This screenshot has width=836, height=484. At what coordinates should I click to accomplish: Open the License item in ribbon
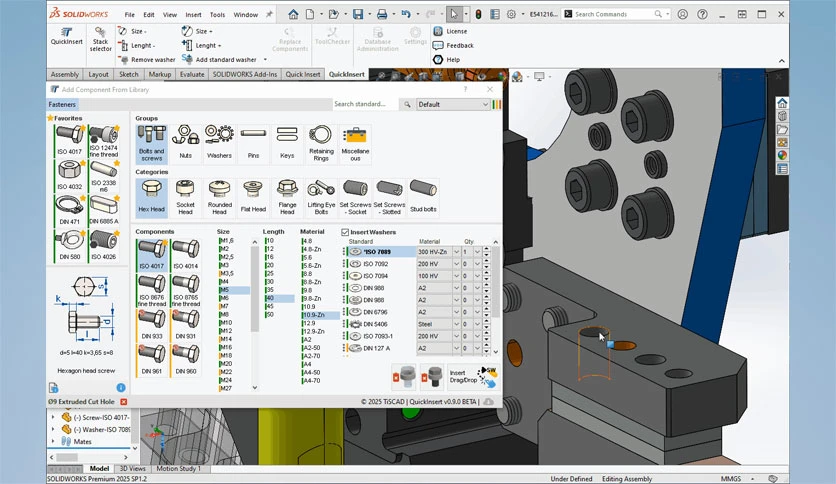point(451,31)
